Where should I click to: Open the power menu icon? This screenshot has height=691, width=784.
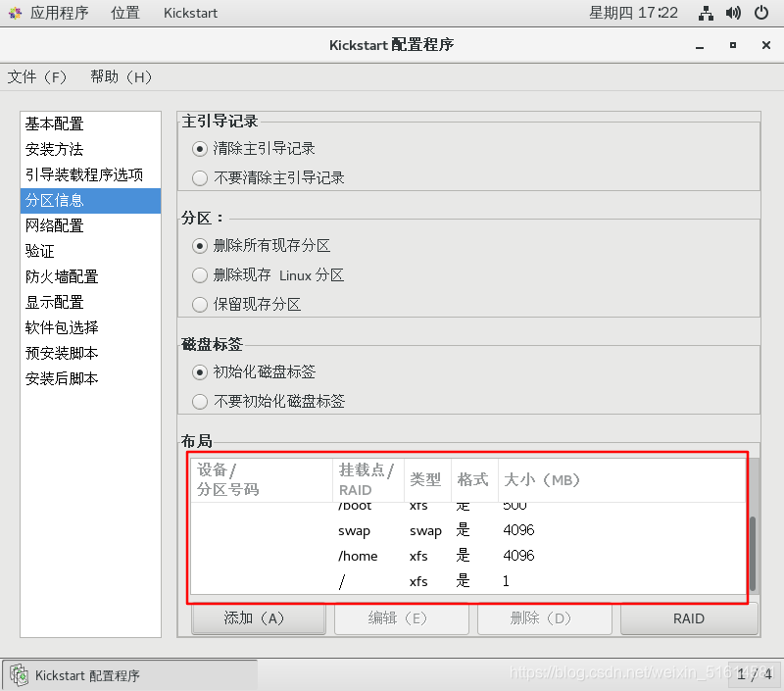[x=761, y=13]
